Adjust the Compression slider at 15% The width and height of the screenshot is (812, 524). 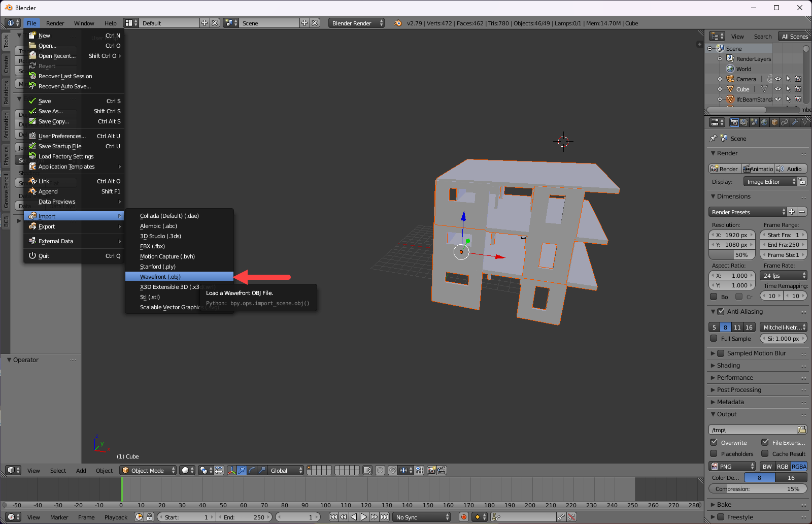tap(757, 488)
